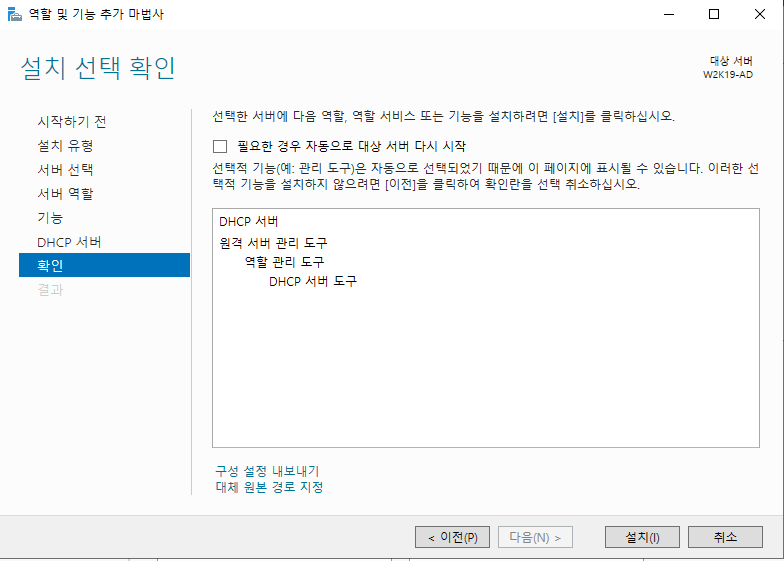Cancel the wizard with 취소
This screenshot has height=561, width=784.
(x=726, y=537)
